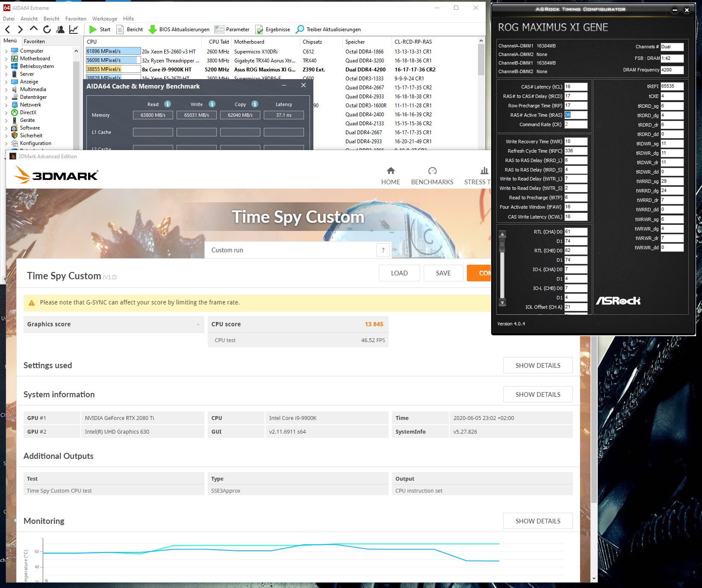Go to 3DMark HOME tab

[391, 176]
